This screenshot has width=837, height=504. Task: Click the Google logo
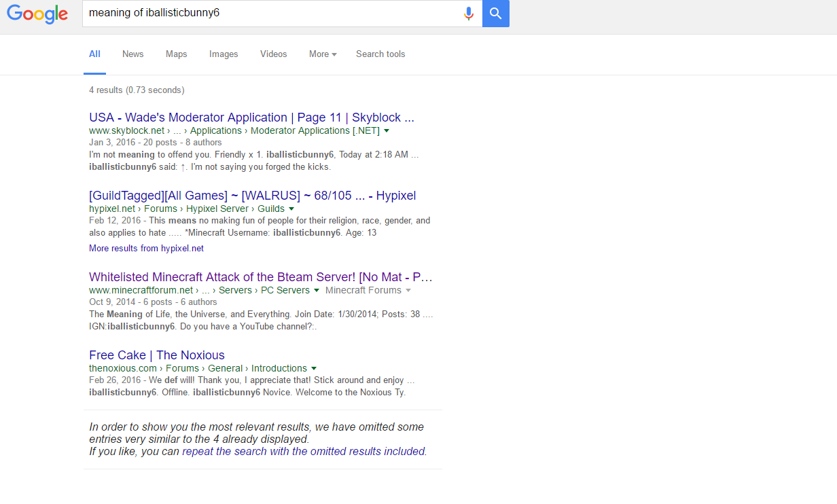click(x=37, y=14)
